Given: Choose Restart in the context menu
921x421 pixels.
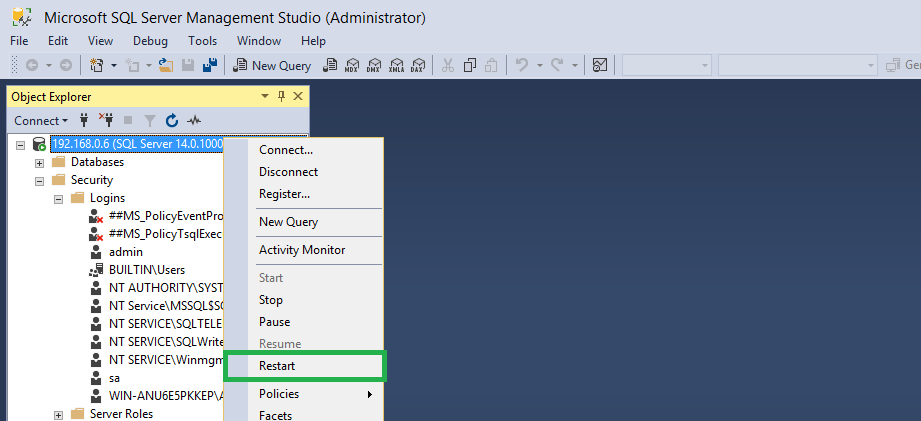Looking at the screenshot, I should click(x=304, y=366).
